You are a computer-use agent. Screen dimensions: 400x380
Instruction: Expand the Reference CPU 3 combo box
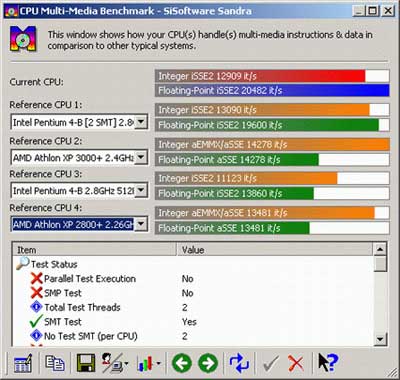(141, 190)
